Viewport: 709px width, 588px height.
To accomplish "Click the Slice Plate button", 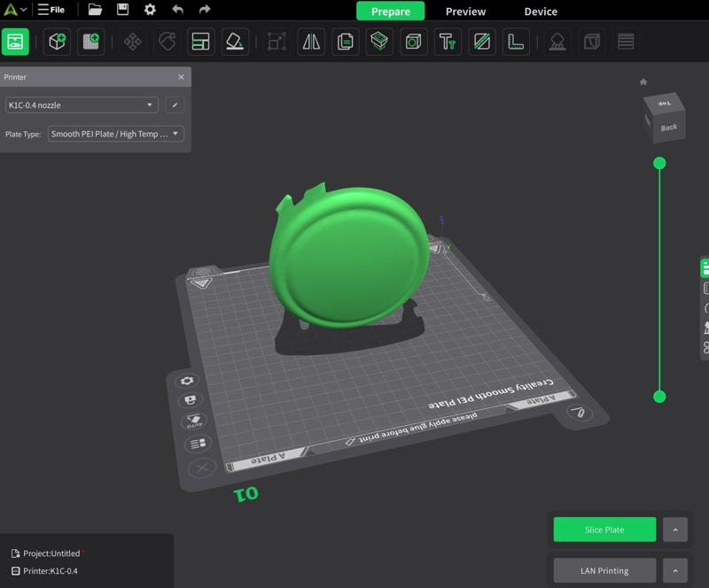I will pyautogui.click(x=604, y=530).
